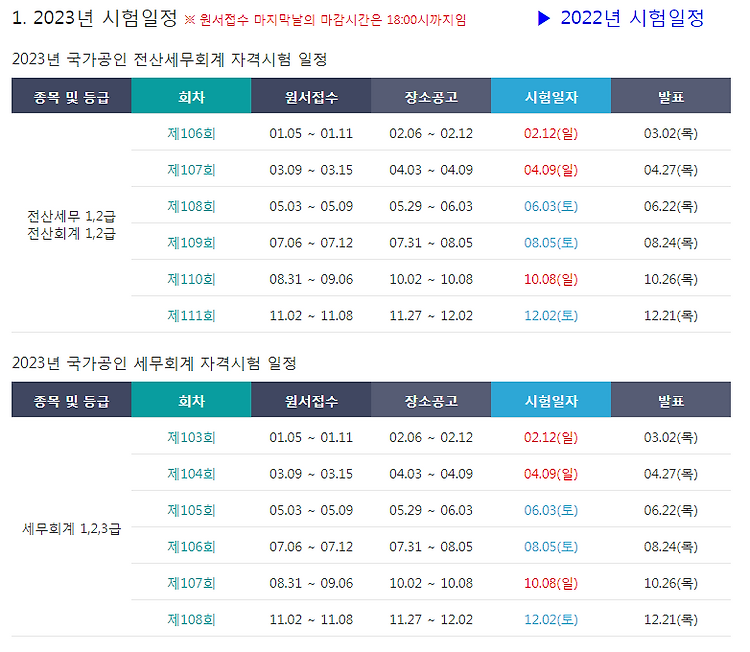Viewport: 750px width, 652px height.
Task: Click the 장소공고 header in the lower 세무회계 table
Action: point(431,400)
